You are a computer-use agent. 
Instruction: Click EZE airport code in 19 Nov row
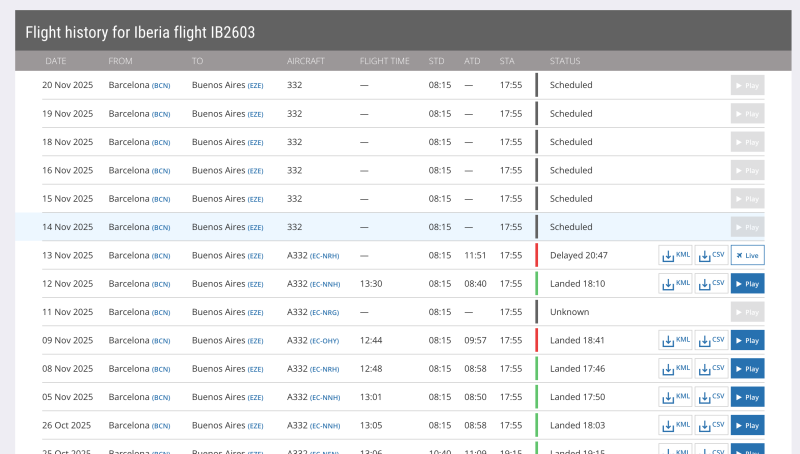point(255,114)
